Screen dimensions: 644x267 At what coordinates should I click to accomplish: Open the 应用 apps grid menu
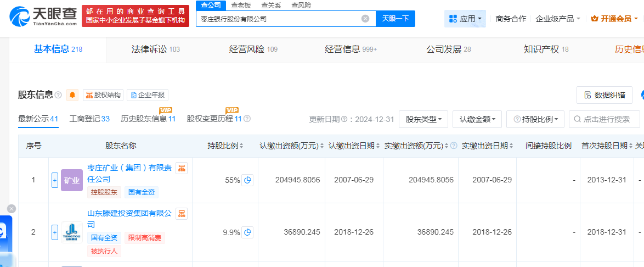465,19
